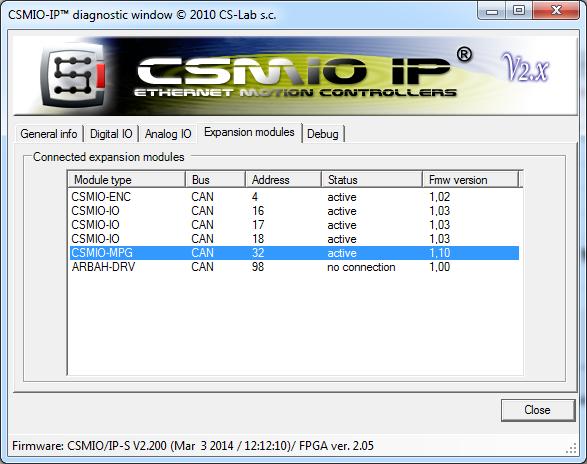Screen dimensions: 587x464
Task: Click address value 32 in highlighted row
Action: (258, 253)
